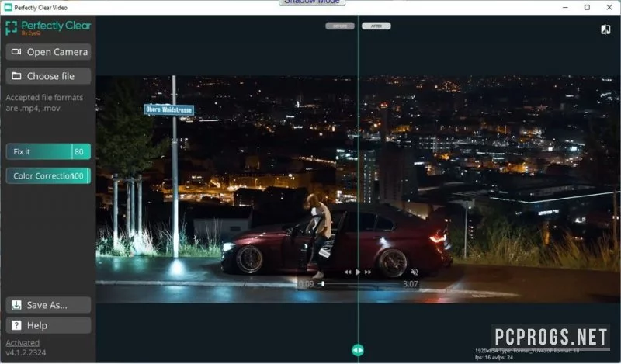Unmute the video audio
Viewport: 621px width, 364px height.
[x=415, y=272]
